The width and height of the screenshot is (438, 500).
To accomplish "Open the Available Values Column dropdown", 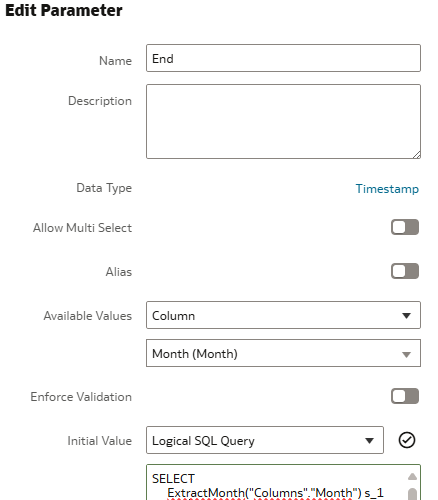I will (283, 315).
